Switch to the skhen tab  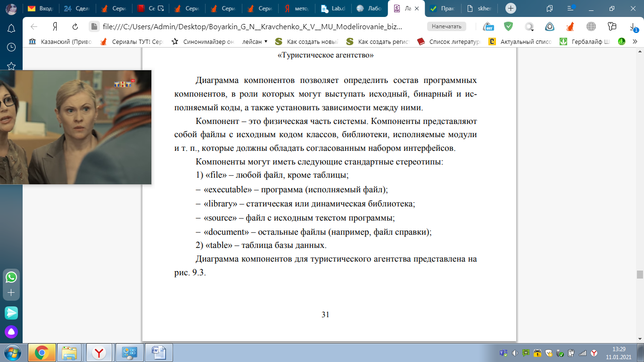tap(479, 8)
